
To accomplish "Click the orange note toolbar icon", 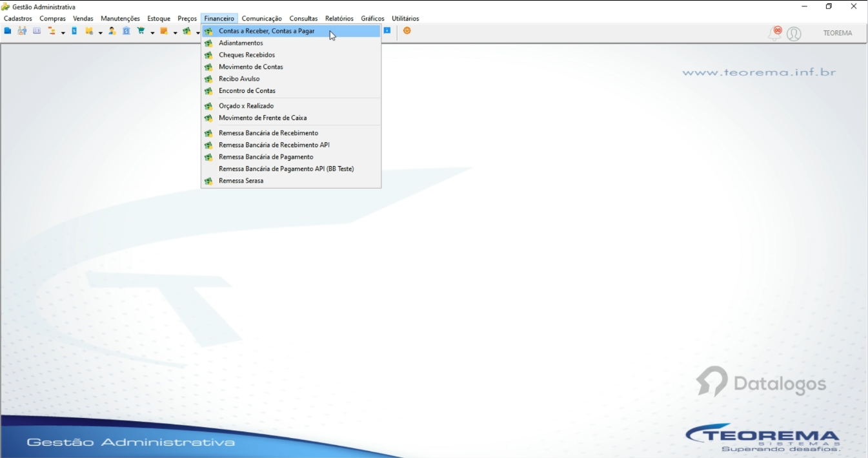I will click(164, 31).
